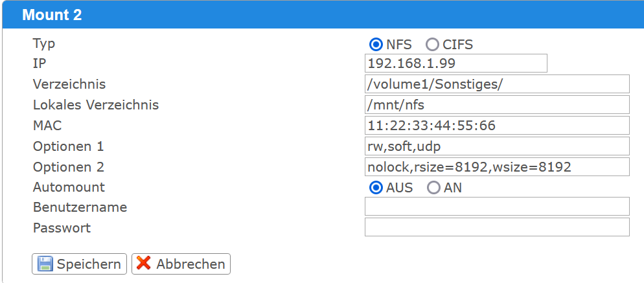Click into the IP address field
Viewport: 644px width, 283px height.
click(x=456, y=63)
